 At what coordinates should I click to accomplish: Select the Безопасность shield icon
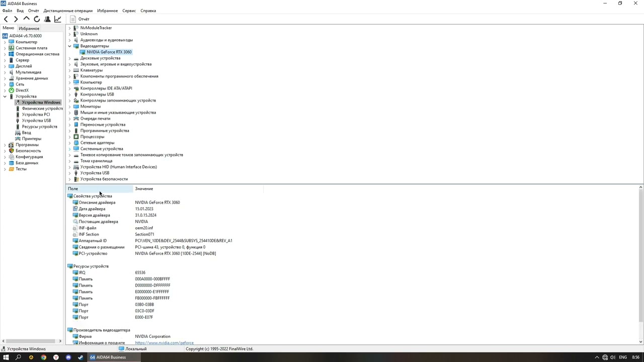[x=11, y=151]
